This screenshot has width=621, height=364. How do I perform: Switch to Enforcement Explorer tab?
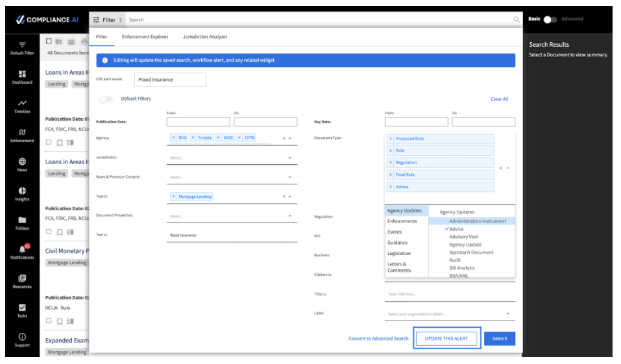tap(145, 36)
